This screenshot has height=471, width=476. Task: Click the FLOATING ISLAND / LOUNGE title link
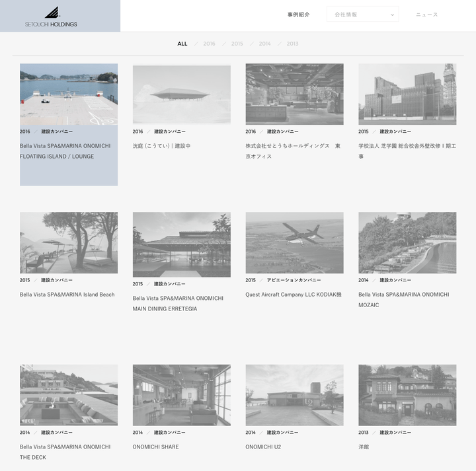pyautogui.click(x=65, y=151)
